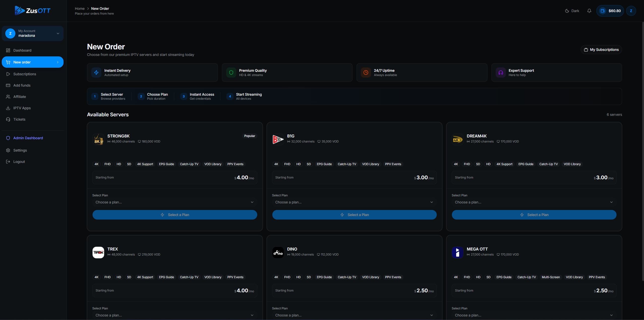The height and width of the screenshot is (320, 644).
Task: Open DREAM4K Choose a plan dropdown
Action: [x=534, y=202]
